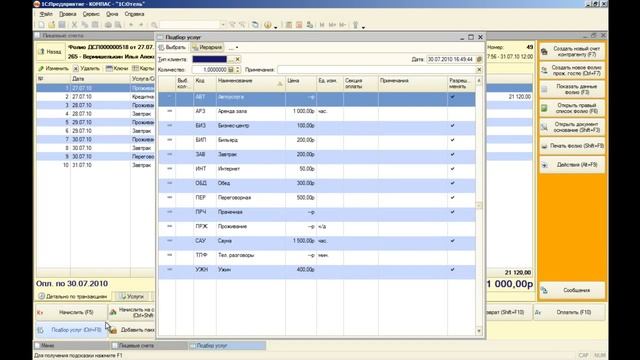Switch to Меню window tab at bottom

tap(71, 346)
